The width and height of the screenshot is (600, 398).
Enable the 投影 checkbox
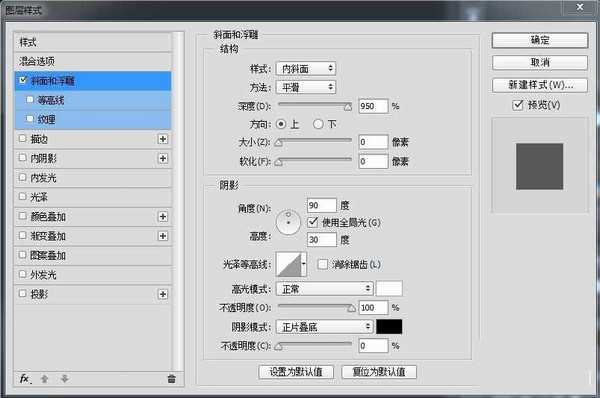pyautogui.click(x=23, y=294)
